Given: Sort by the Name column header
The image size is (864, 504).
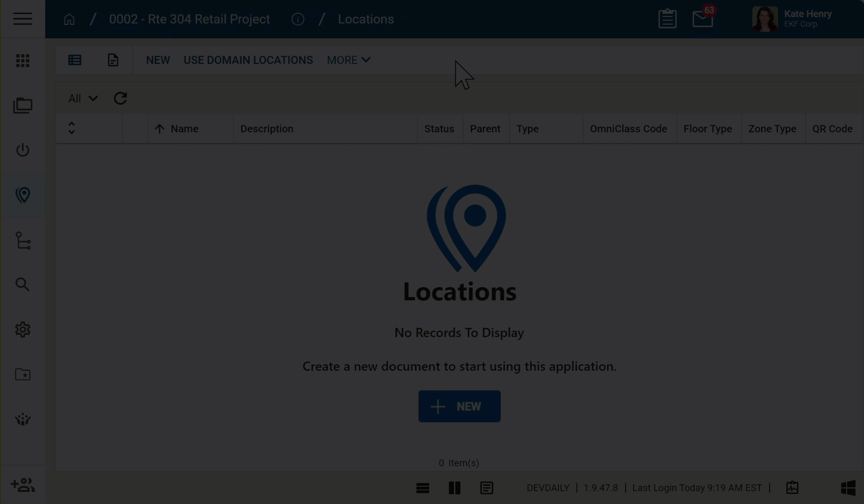Looking at the screenshot, I should [184, 129].
